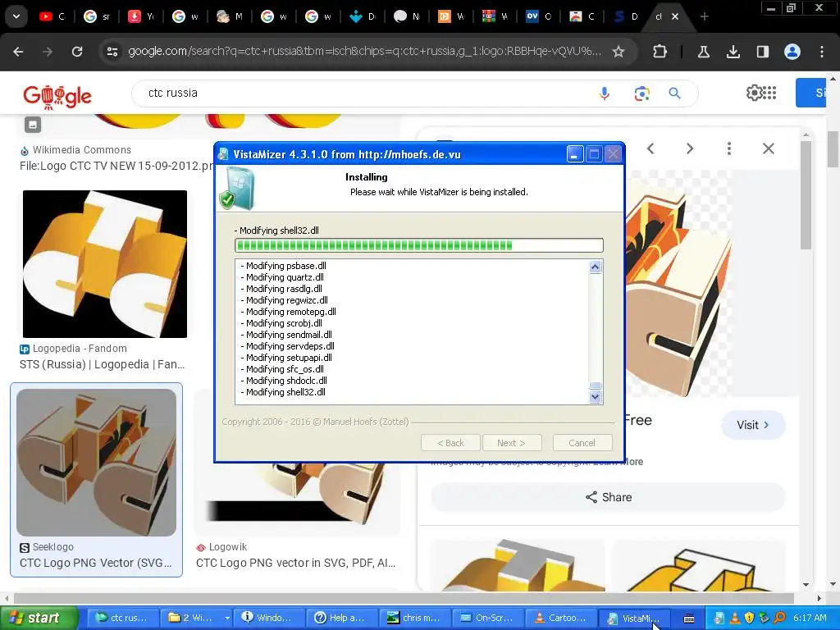
Task: Click VistaMizer installer Cancel button
Action: tap(582, 443)
